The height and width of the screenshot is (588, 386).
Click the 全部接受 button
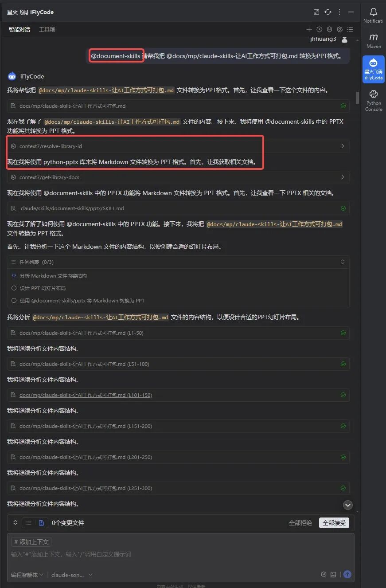pos(334,523)
